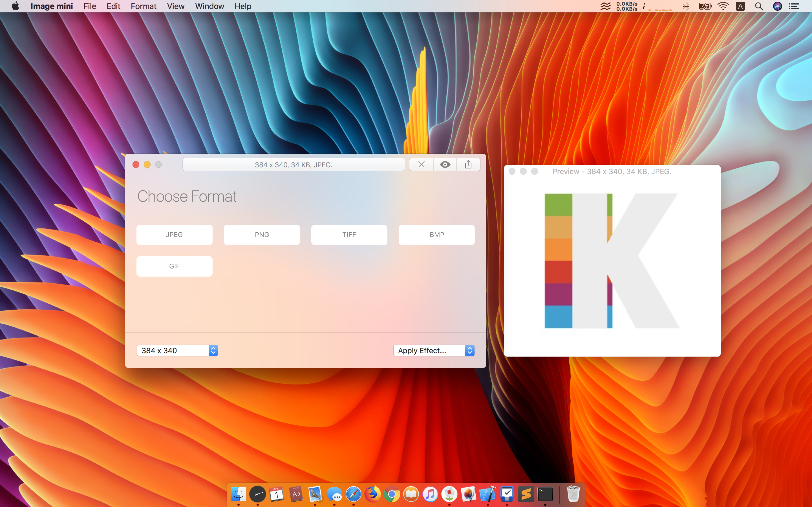Choose the JPEG format button
Viewport: 812px width, 507px height.
click(x=174, y=235)
